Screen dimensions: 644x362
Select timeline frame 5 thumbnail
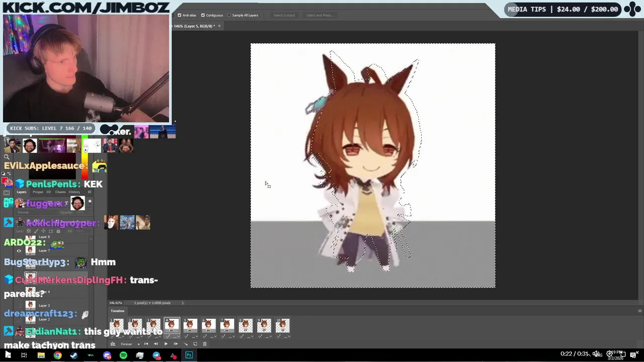pos(190,326)
